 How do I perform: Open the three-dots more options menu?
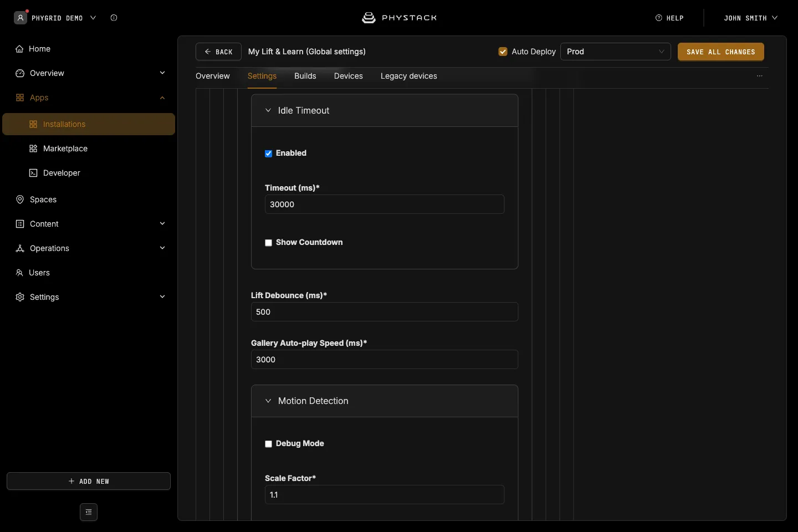tap(760, 76)
